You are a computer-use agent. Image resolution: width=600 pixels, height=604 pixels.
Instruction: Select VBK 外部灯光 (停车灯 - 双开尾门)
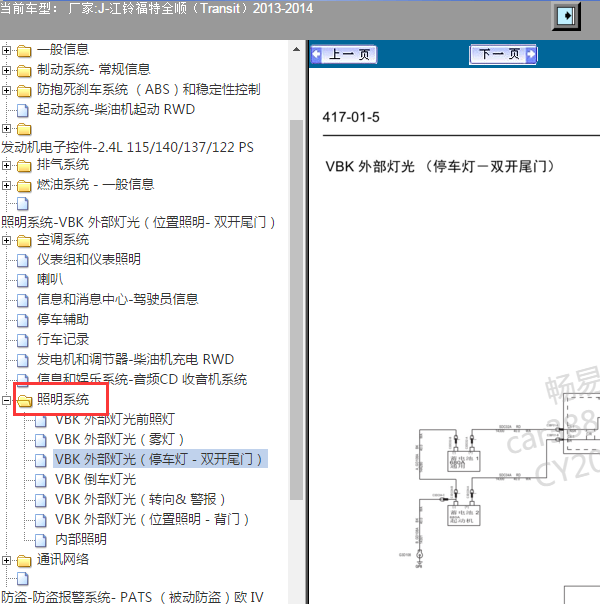(160, 459)
